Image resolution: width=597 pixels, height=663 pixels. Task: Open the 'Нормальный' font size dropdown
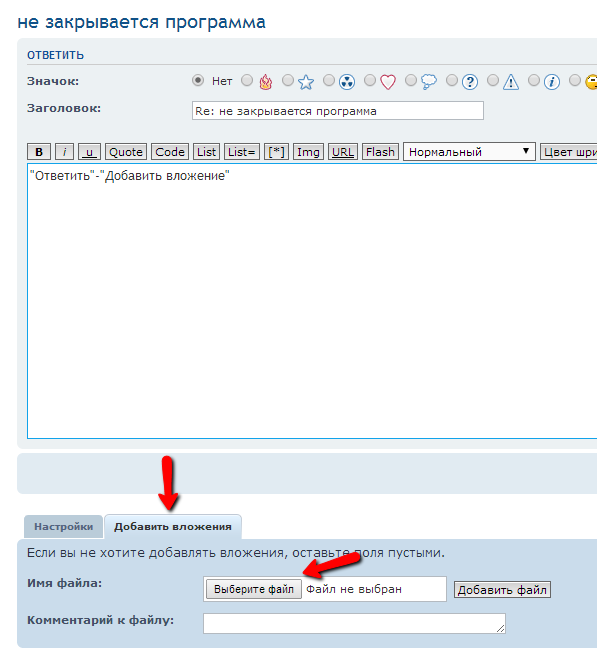click(469, 152)
